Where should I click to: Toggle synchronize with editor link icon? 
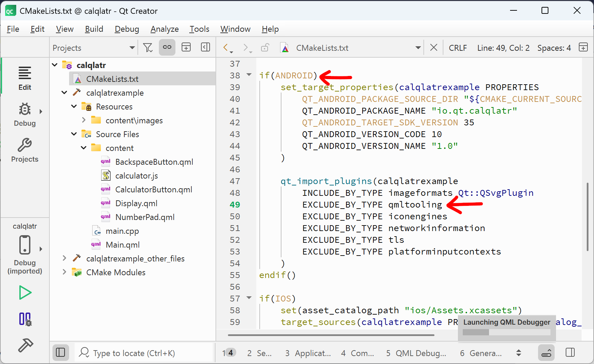(167, 47)
